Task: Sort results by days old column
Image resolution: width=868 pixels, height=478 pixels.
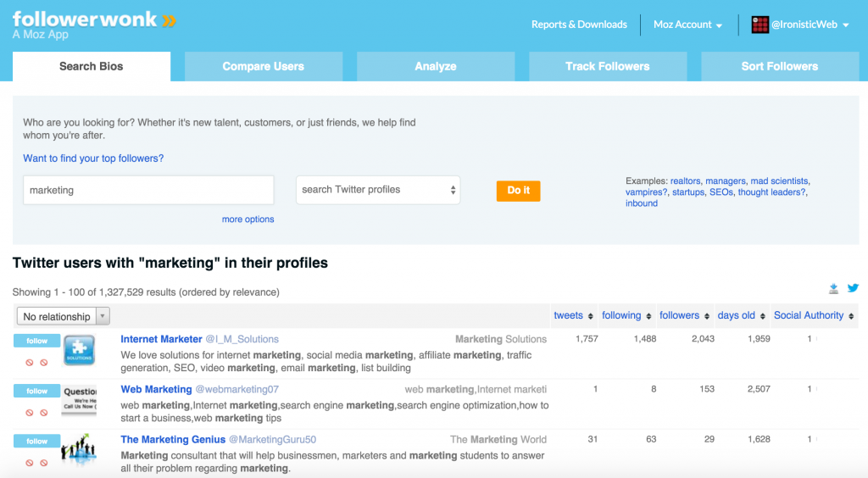Action: (741, 315)
